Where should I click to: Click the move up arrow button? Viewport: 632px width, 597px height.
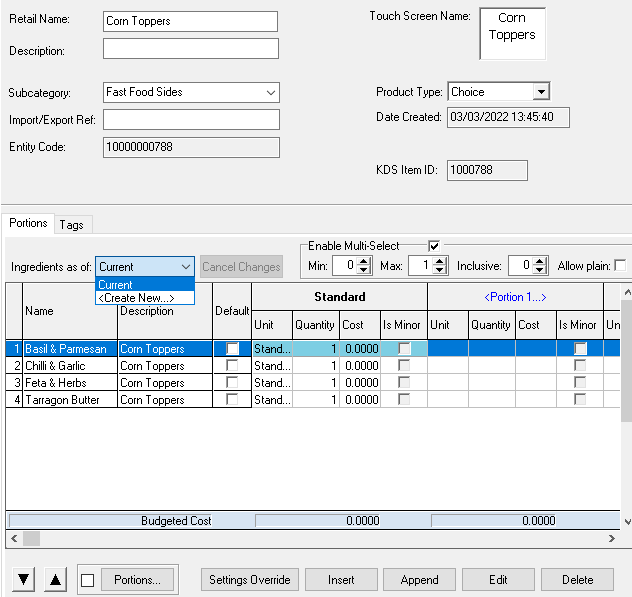[56, 580]
